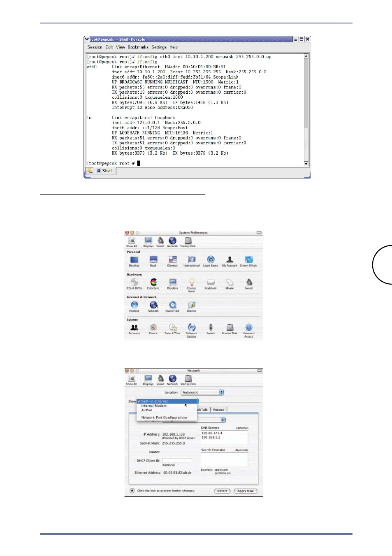Click Sound in the Network window toolbar
This screenshot has width=392, height=556.
click(160, 380)
